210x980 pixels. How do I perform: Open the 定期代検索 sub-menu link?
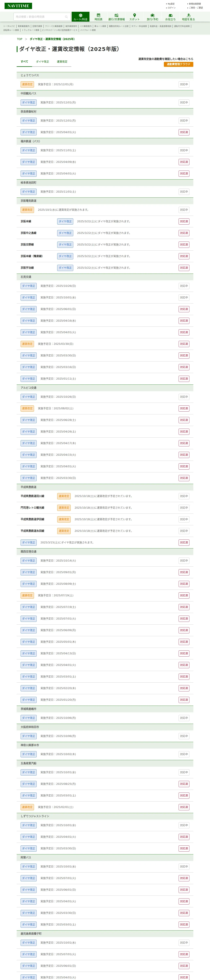coord(37,26)
